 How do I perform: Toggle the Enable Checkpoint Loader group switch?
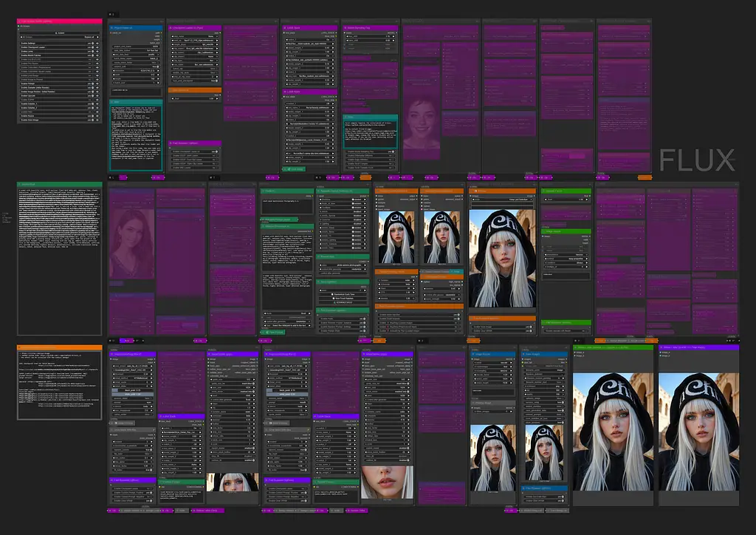click(x=92, y=47)
